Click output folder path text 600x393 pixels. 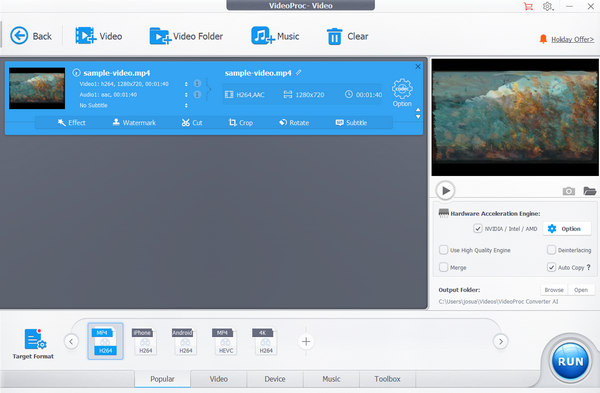pyautogui.click(x=498, y=302)
